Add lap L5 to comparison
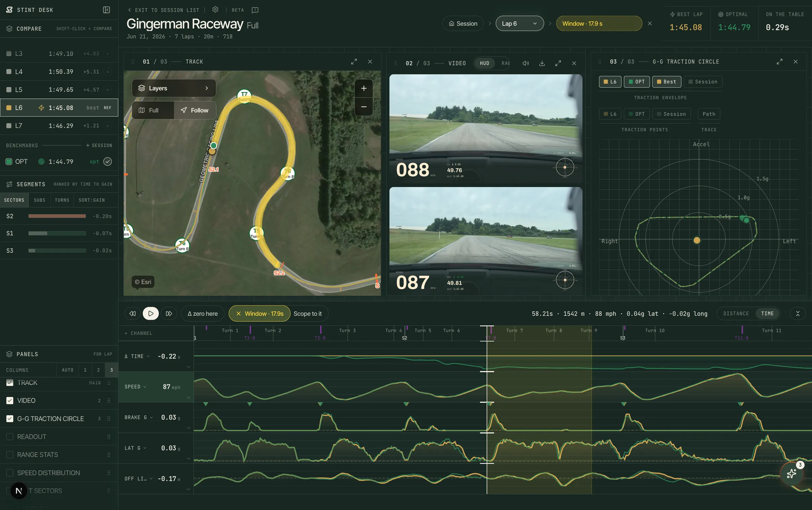Screen dimensions: 812x510 pos(108,90)
